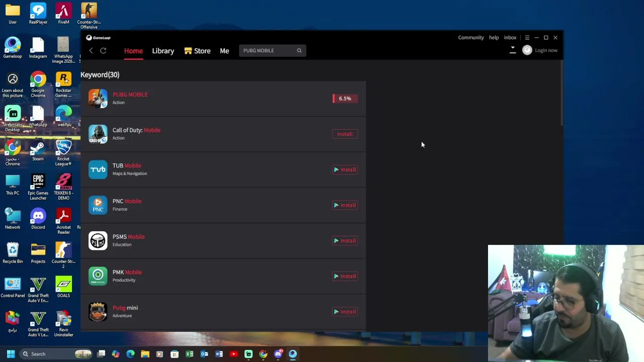Select the FiveM desktop icon
644x362 pixels.
63,14
